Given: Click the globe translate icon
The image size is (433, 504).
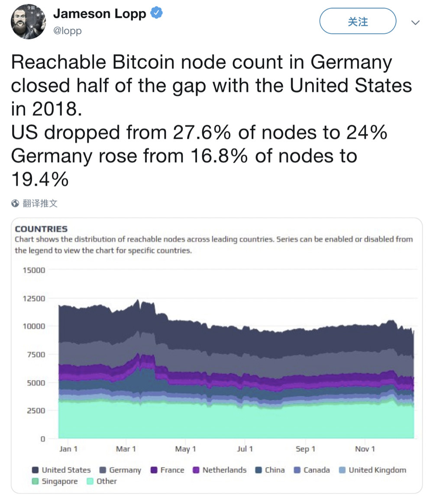Looking at the screenshot, I should tap(15, 203).
